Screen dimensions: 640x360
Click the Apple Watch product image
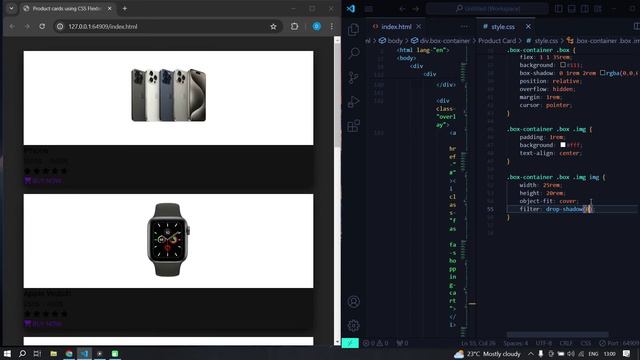(x=169, y=240)
